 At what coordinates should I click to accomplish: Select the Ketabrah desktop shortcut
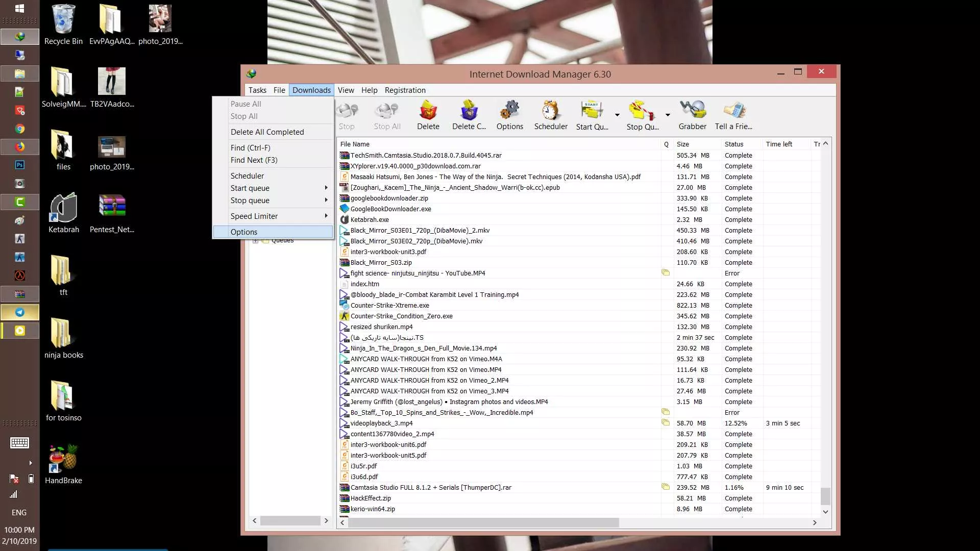click(x=63, y=213)
